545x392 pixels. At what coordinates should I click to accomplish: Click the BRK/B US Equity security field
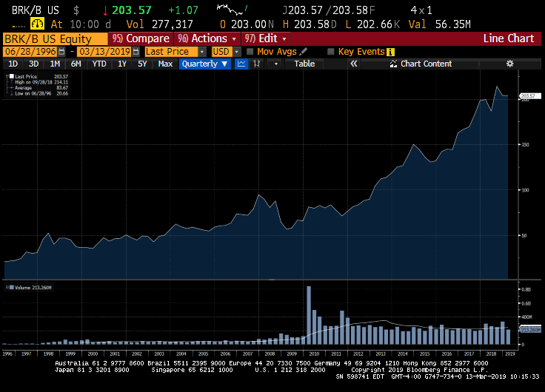56,39
